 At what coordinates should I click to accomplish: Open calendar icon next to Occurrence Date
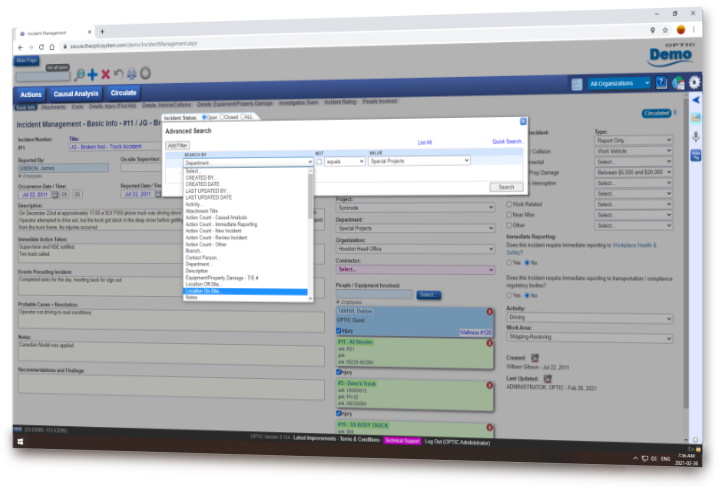(x=54, y=194)
